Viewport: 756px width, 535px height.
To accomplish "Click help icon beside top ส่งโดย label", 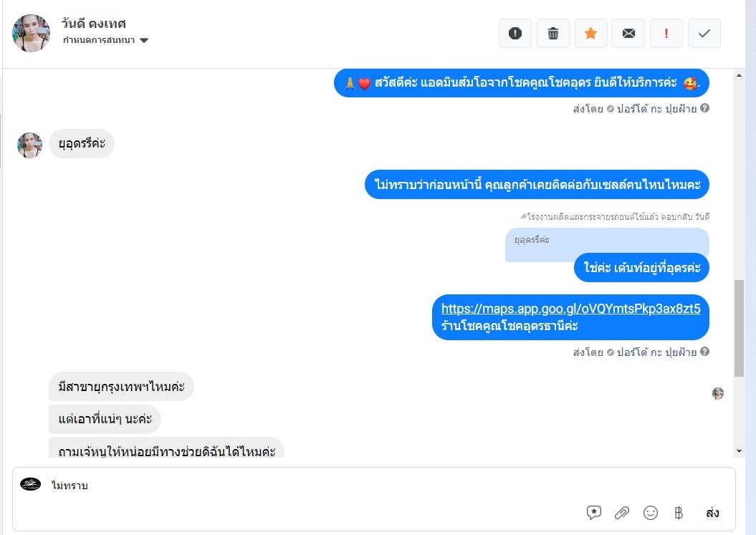I will click(705, 108).
